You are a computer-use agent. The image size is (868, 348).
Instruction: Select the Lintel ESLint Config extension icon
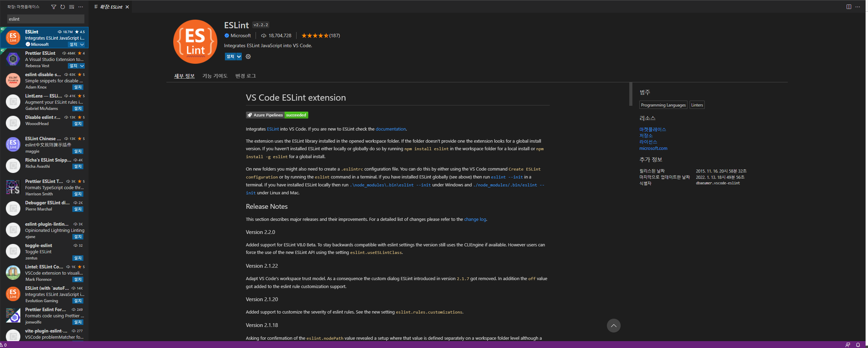pos(13,273)
